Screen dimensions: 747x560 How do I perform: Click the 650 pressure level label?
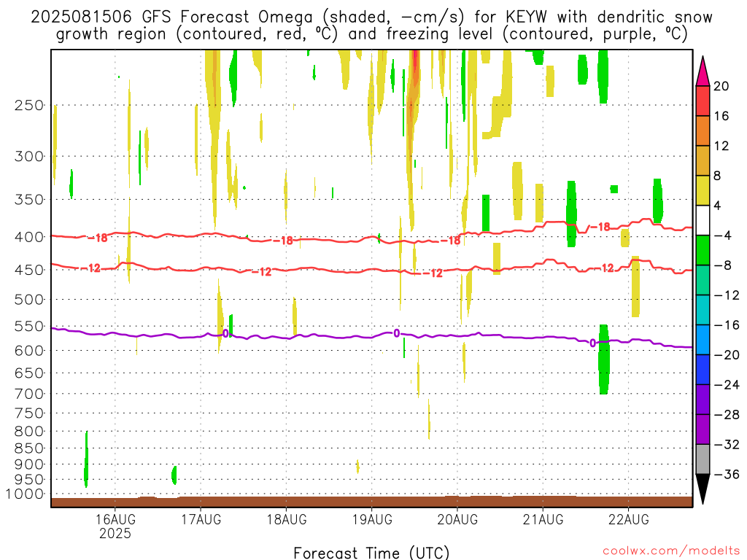click(29, 373)
